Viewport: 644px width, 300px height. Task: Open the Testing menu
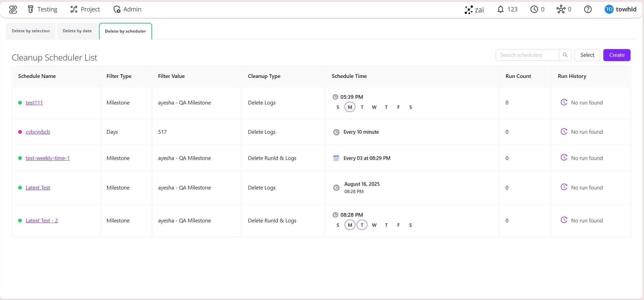tap(42, 9)
